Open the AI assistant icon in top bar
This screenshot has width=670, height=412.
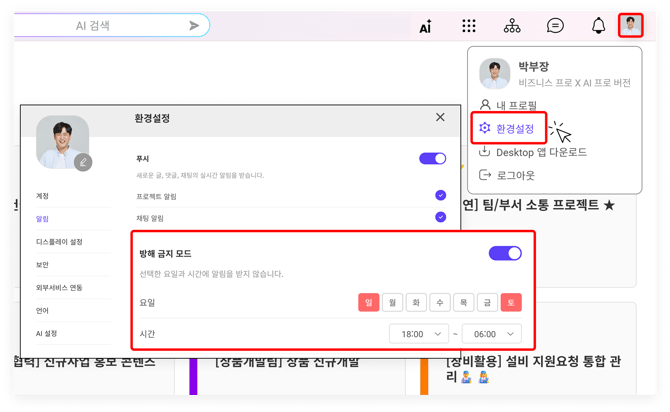coord(425,26)
